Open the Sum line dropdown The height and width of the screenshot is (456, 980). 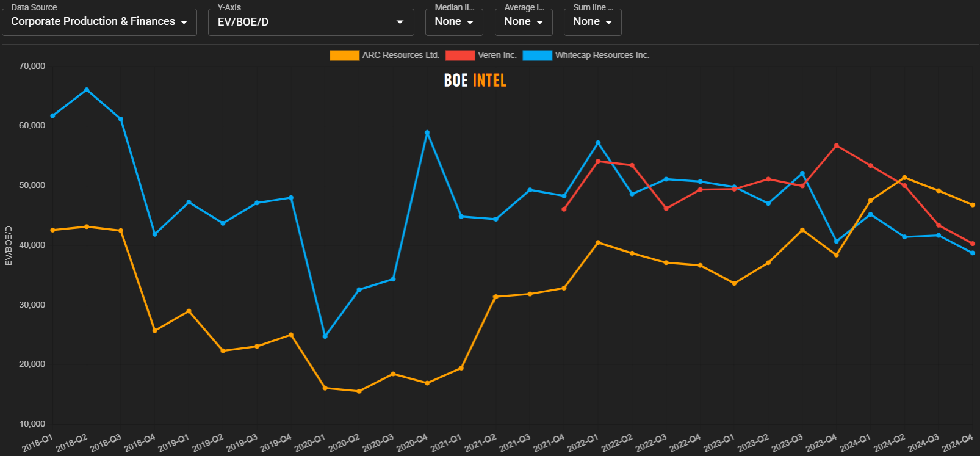[593, 22]
